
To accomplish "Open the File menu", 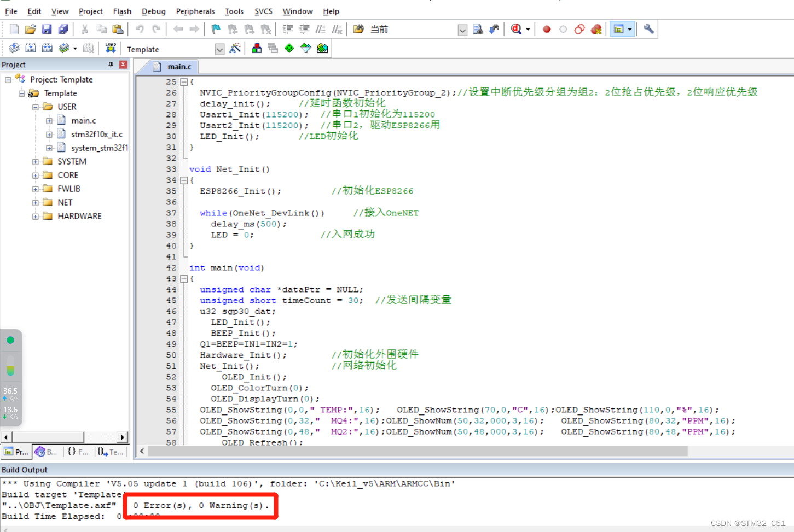I will click(11, 11).
